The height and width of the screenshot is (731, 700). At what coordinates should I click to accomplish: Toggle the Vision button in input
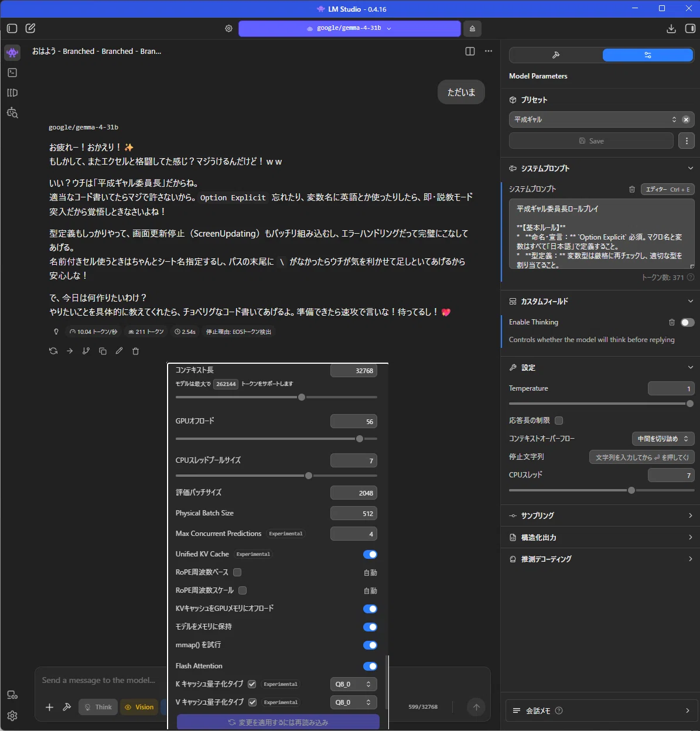click(139, 707)
